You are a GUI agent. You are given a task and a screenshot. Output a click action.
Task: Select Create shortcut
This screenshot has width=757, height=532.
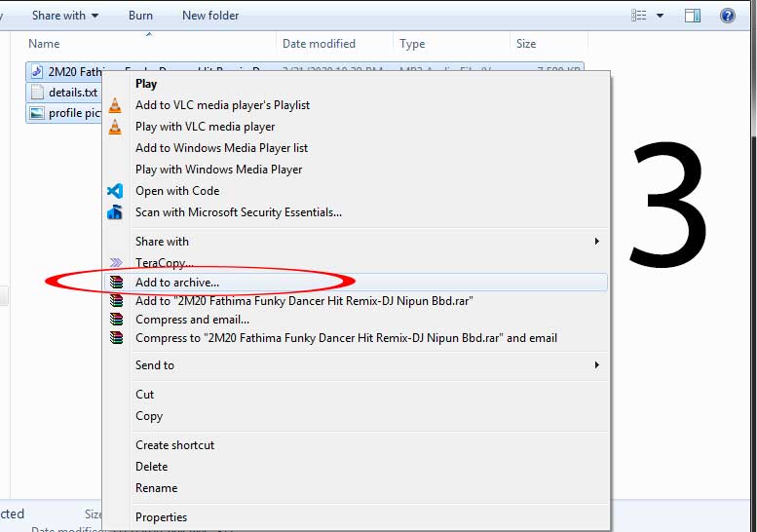tap(174, 445)
